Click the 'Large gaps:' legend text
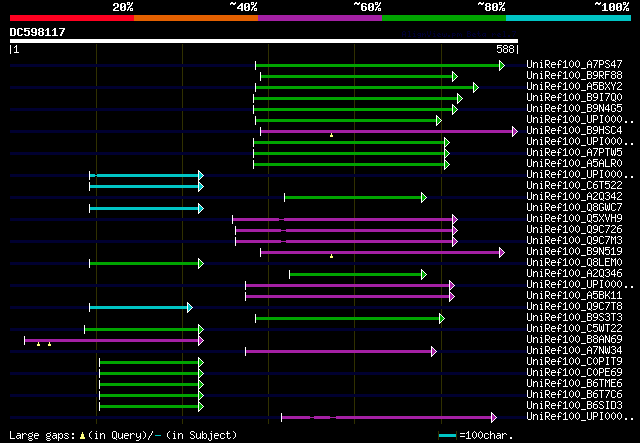This screenshot has height=443, width=640. pyautogui.click(x=42, y=436)
